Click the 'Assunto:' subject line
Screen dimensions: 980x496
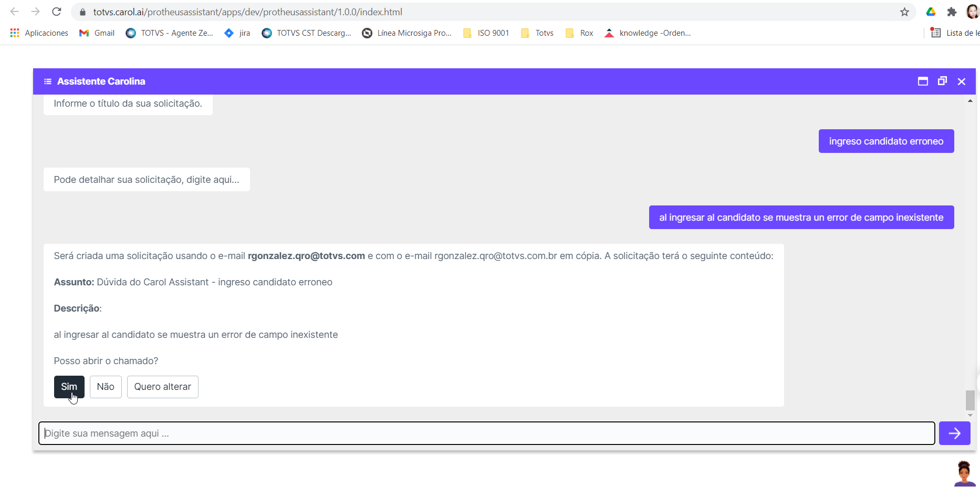click(x=193, y=282)
